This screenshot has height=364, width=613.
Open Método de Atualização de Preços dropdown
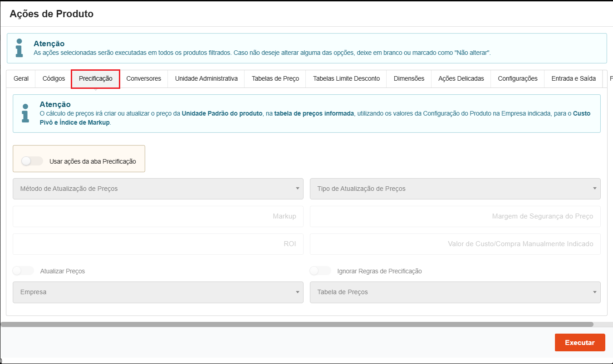tap(158, 189)
